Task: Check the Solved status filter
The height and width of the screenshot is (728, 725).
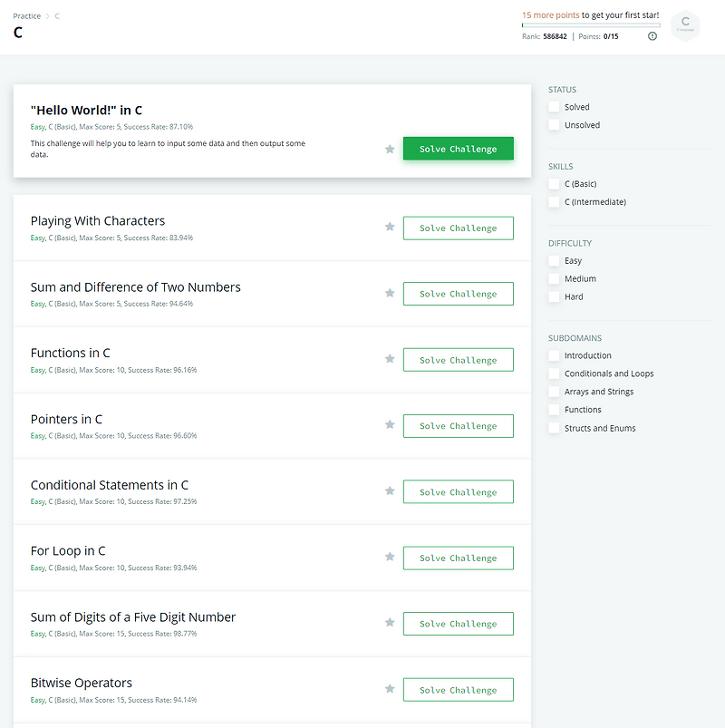Action: point(554,106)
